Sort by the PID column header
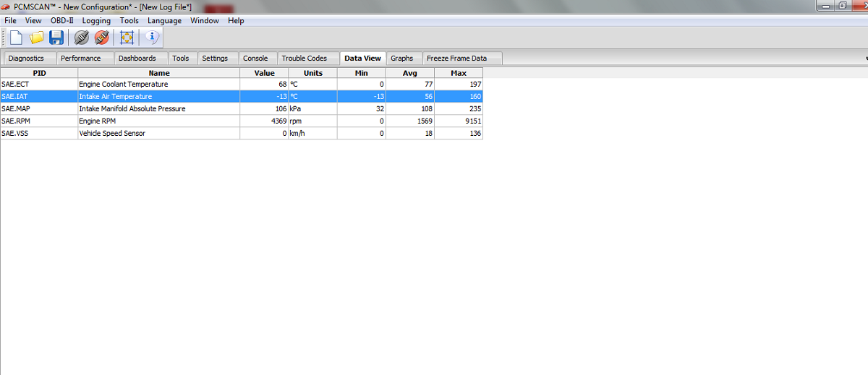The image size is (868, 375). coord(39,73)
